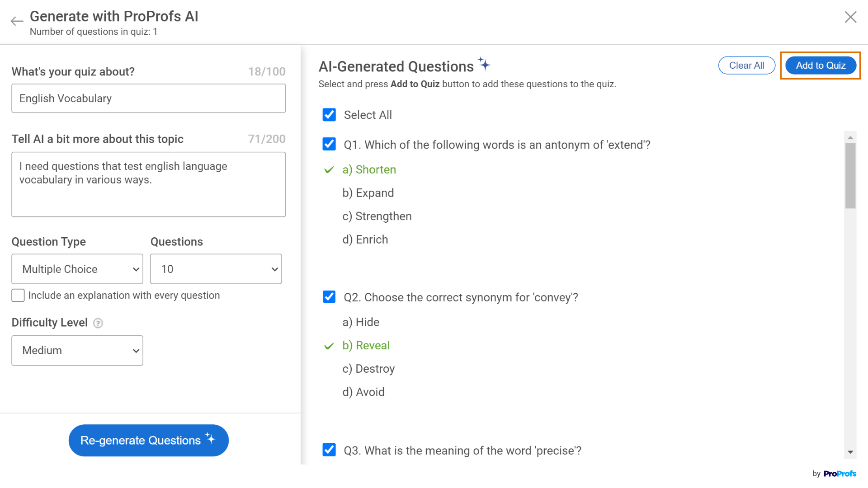Click green checkmark beside answer Reveal

[x=329, y=346]
